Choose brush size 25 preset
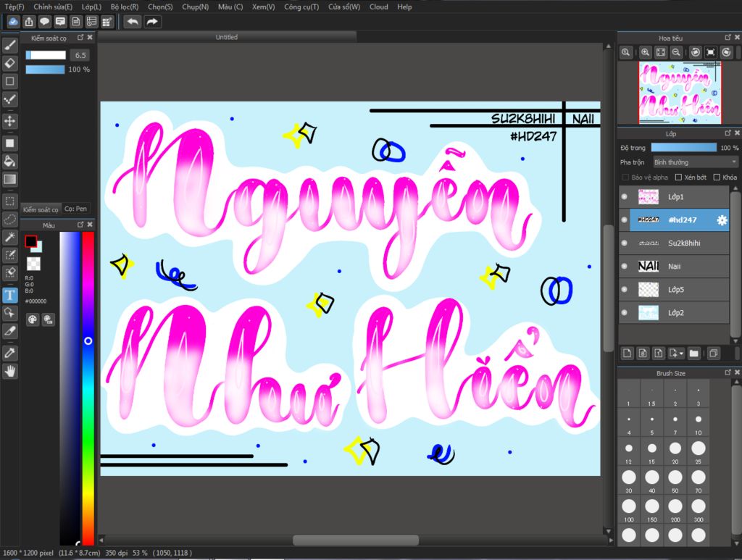This screenshot has width=742, height=560. click(699, 451)
